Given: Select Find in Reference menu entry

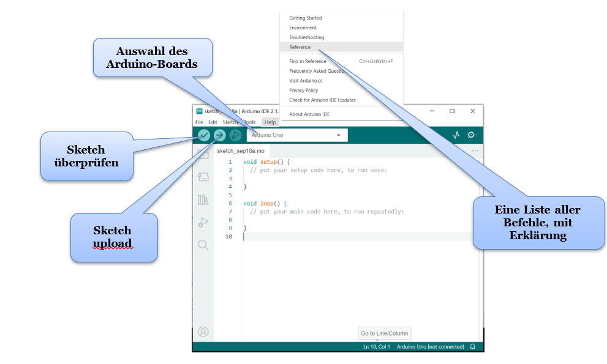Looking at the screenshot, I should click(x=341, y=62).
